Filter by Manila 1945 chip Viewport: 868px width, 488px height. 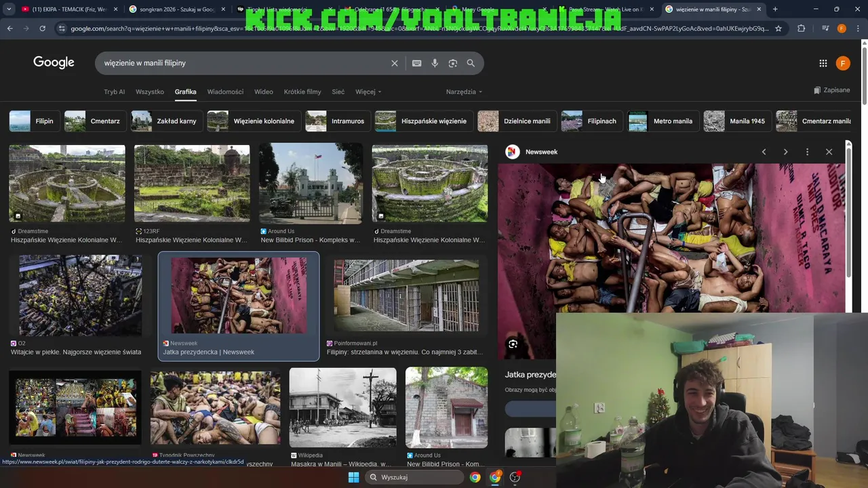pyautogui.click(x=736, y=121)
